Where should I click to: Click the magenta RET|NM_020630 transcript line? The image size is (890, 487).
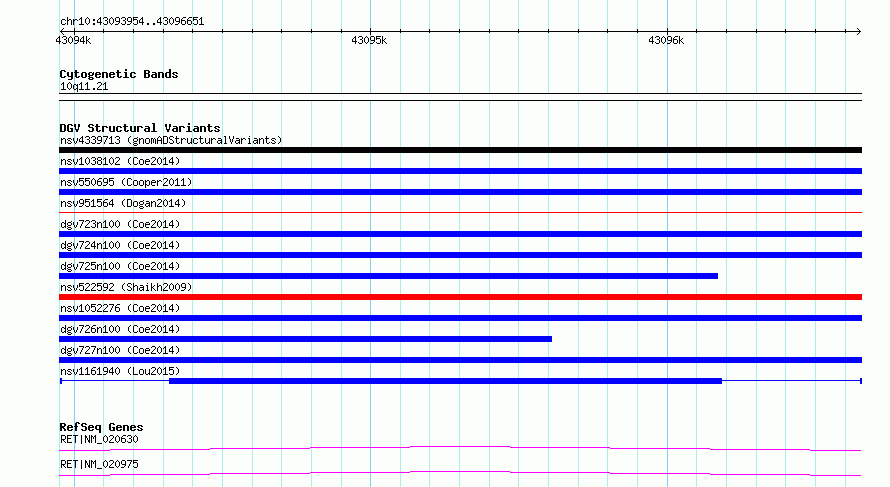click(460, 448)
